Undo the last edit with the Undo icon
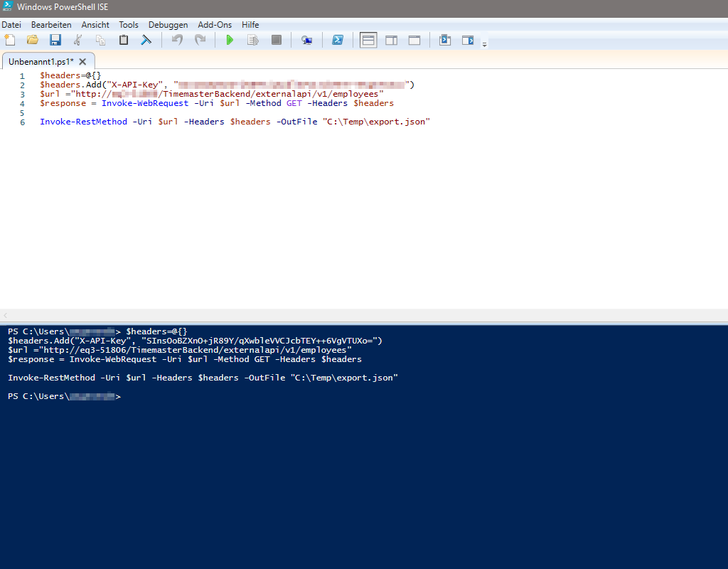Viewport: 728px width, 569px height. click(x=178, y=40)
